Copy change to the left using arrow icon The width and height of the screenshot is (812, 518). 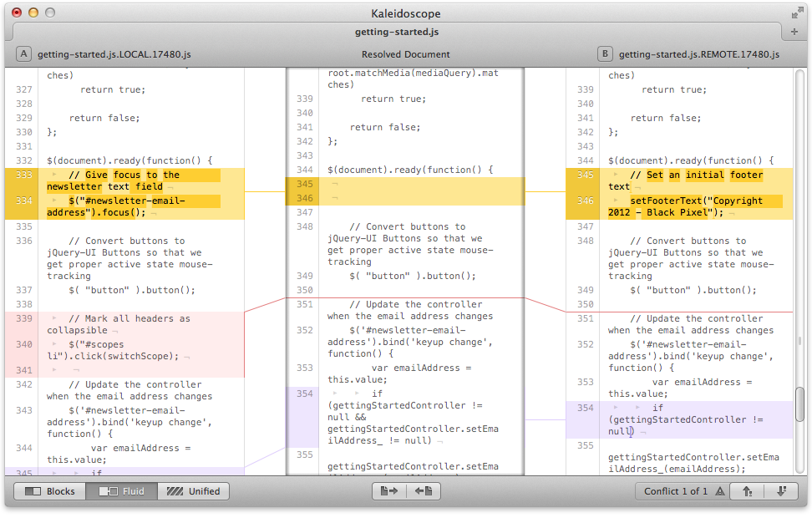424,491
